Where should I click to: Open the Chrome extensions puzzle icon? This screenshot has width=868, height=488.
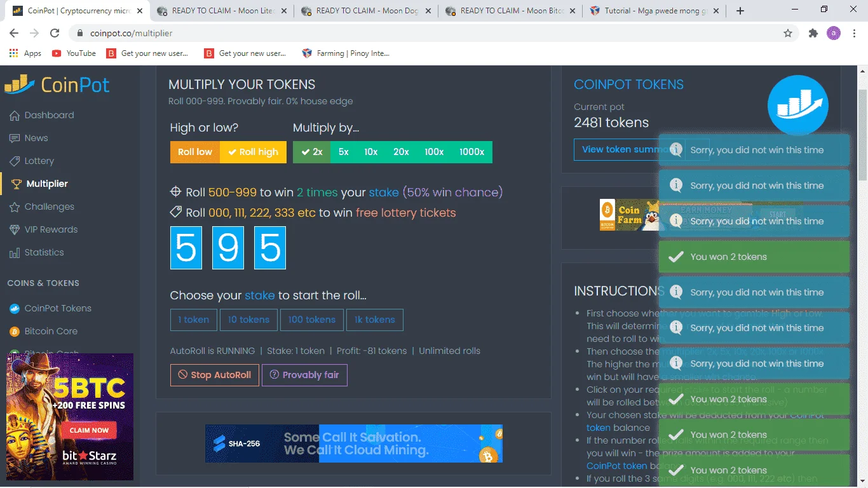click(x=813, y=33)
